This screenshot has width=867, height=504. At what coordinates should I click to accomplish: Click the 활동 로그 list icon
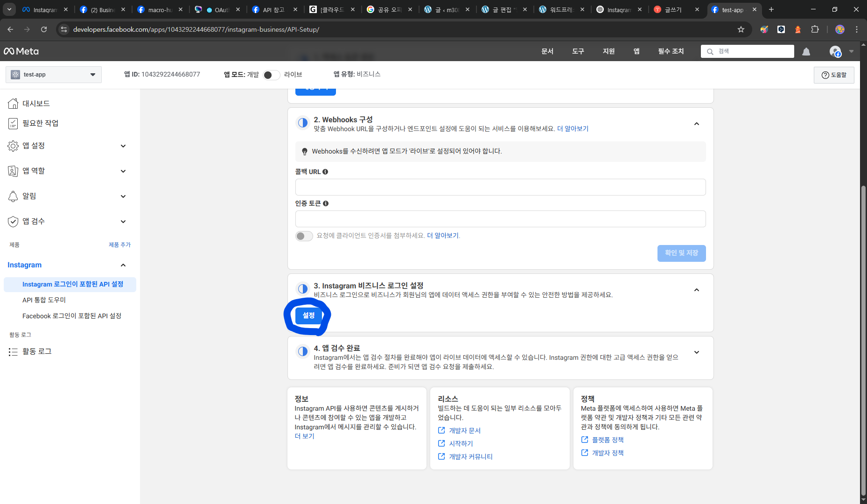pyautogui.click(x=13, y=351)
